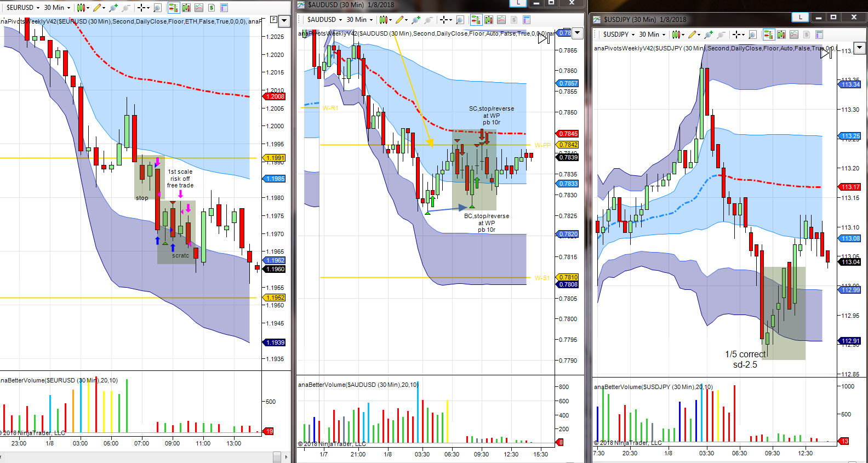The width and height of the screenshot is (868, 463).
Task: Click the USDJPY window title bar chart icon
Action: coord(597,20)
